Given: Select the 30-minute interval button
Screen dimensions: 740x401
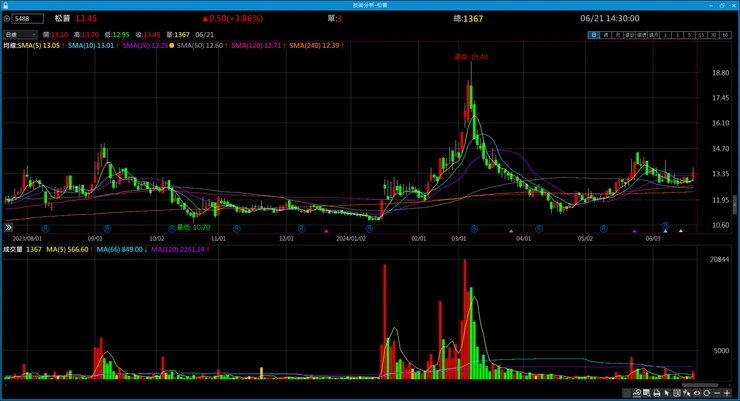Looking at the screenshot, I should point(713,35).
